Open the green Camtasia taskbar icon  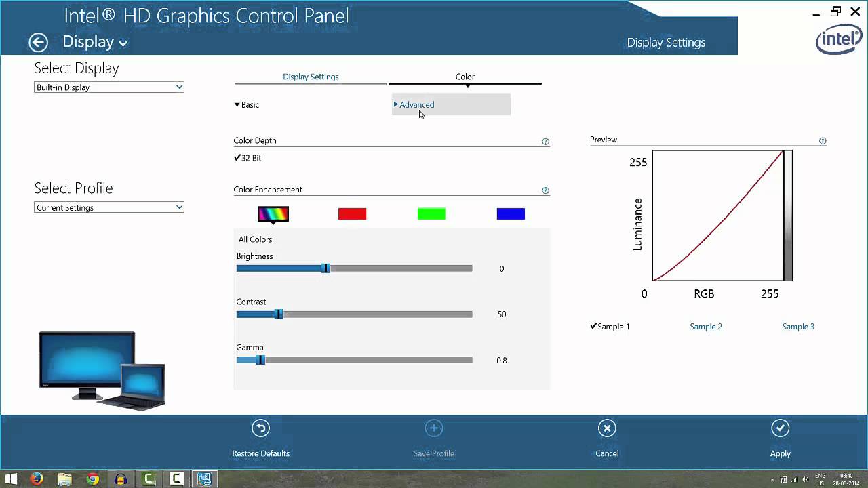(x=149, y=479)
